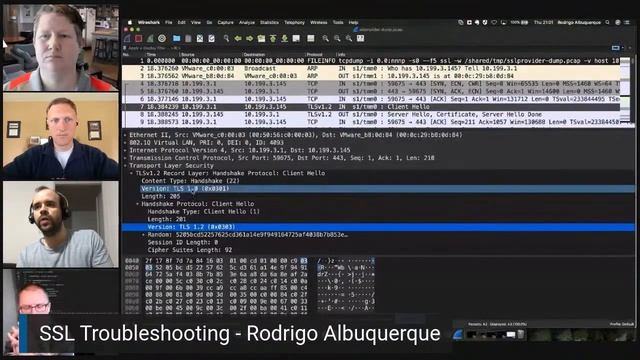Open the Capture menu

click(x=225, y=22)
